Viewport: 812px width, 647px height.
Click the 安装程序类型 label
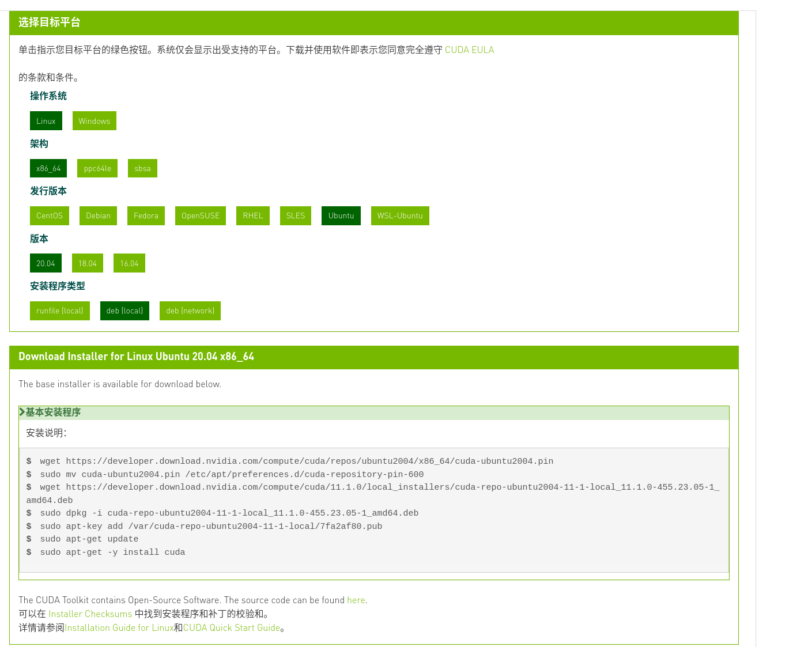(x=58, y=286)
